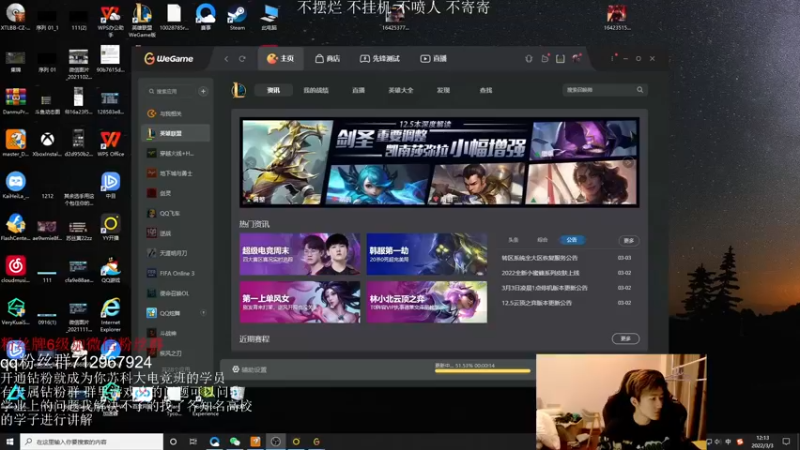Open the Internet Explorer desktop shortcut
Image resolution: width=800 pixels, height=450 pixels.
coord(110,315)
